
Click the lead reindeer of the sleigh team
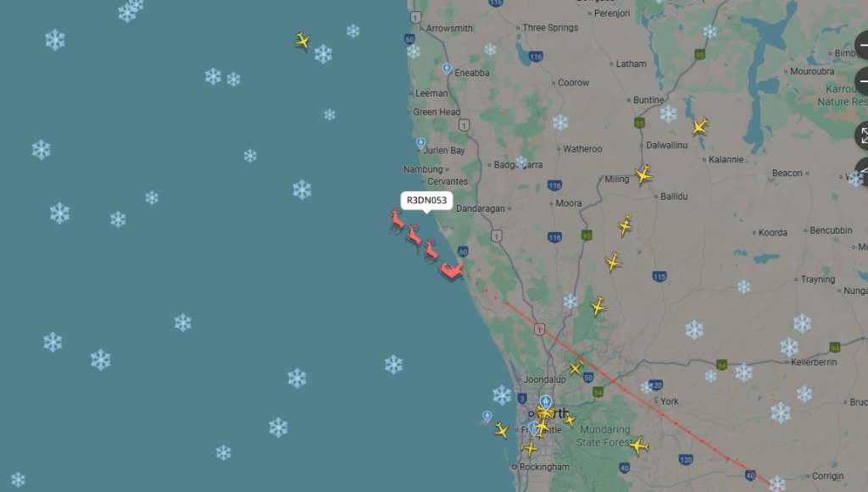(397, 220)
